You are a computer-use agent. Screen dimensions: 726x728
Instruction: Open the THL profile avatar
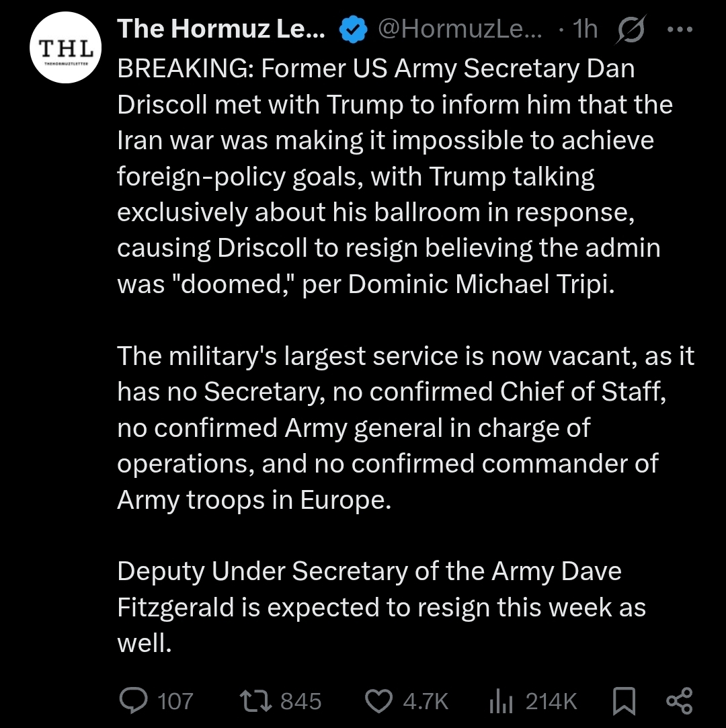tap(65, 47)
